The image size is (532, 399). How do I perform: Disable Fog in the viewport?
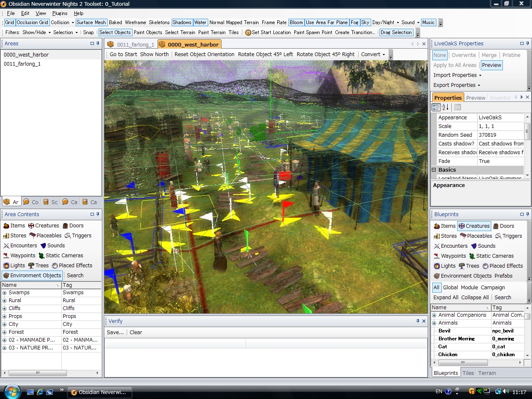(355, 22)
